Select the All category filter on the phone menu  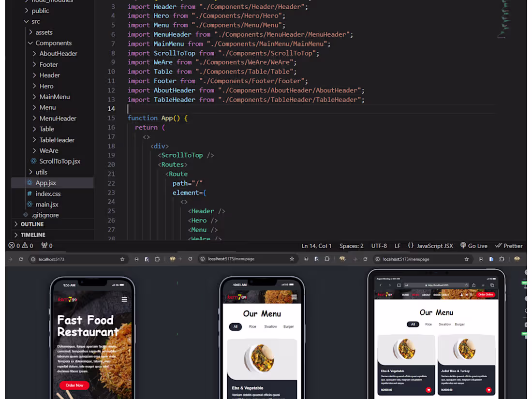point(236,326)
